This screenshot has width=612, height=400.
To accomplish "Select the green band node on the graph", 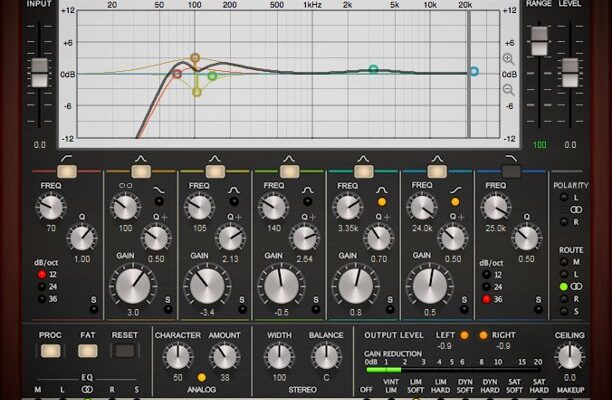I will pos(212,76).
